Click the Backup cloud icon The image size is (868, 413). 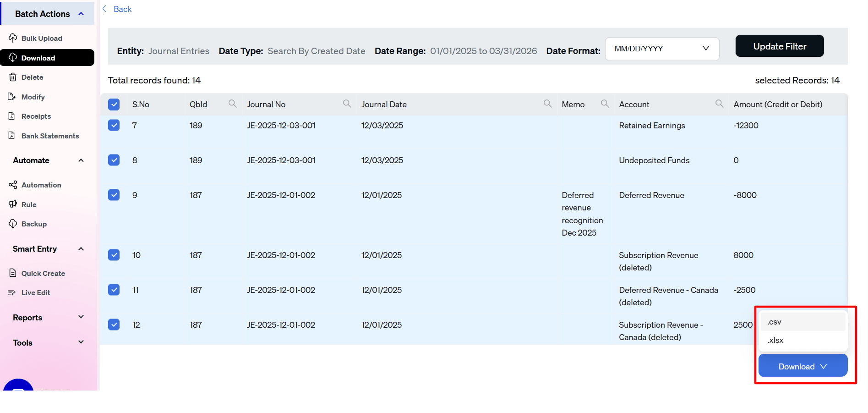(x=13, y=224)
